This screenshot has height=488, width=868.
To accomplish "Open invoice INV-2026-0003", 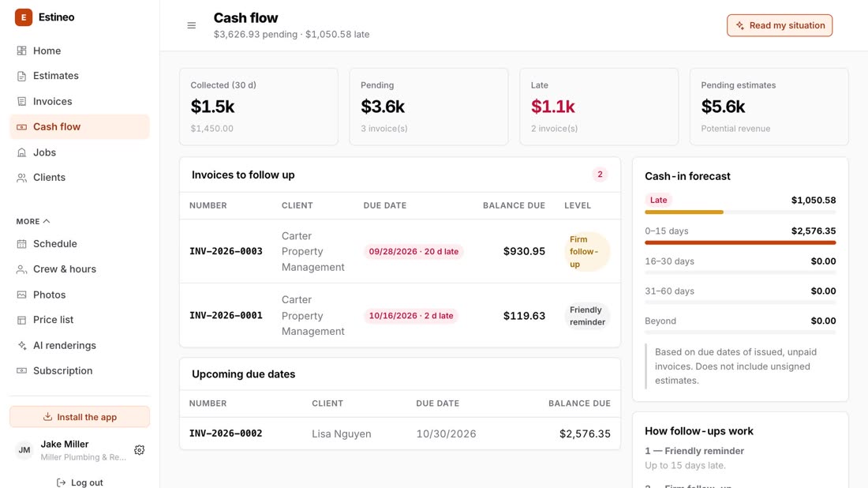I will pos(226,251).
